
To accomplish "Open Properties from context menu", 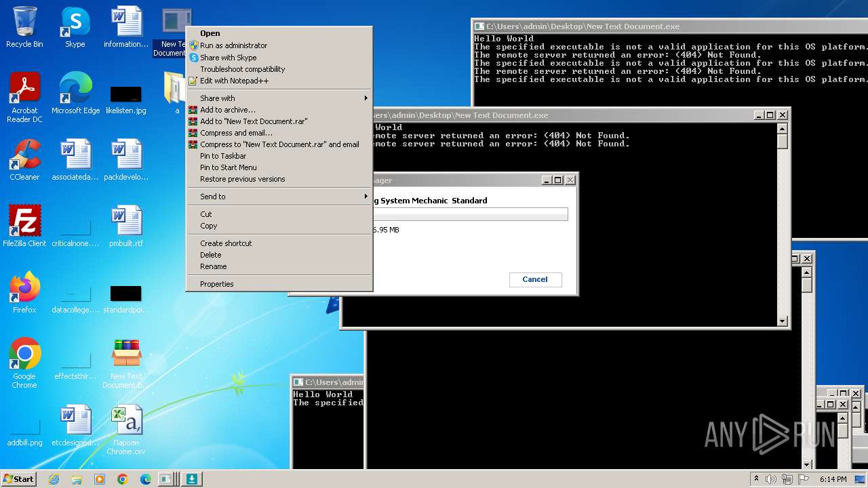I will tap(279, 284).
